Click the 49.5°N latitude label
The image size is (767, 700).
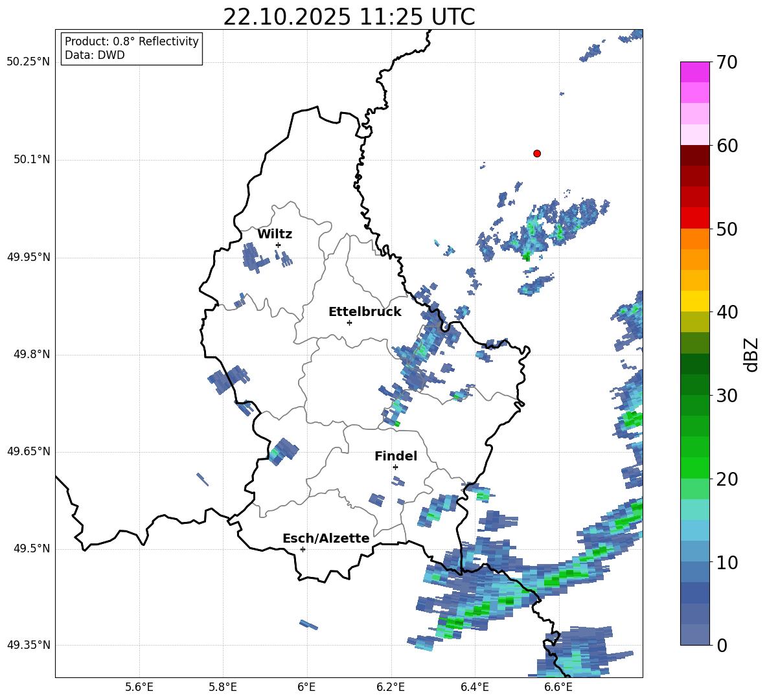[x=32, y=548]
